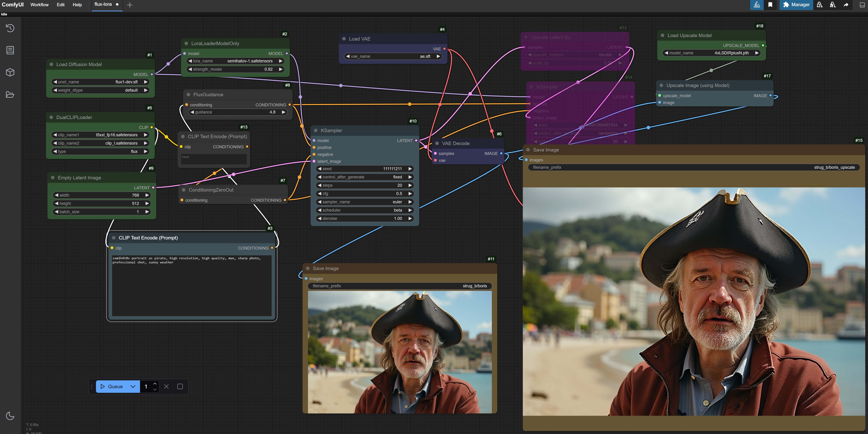Click the LATENT output socket of Empty Latent Image
This screenshot has height=434, width=868.
pos(153,188)
